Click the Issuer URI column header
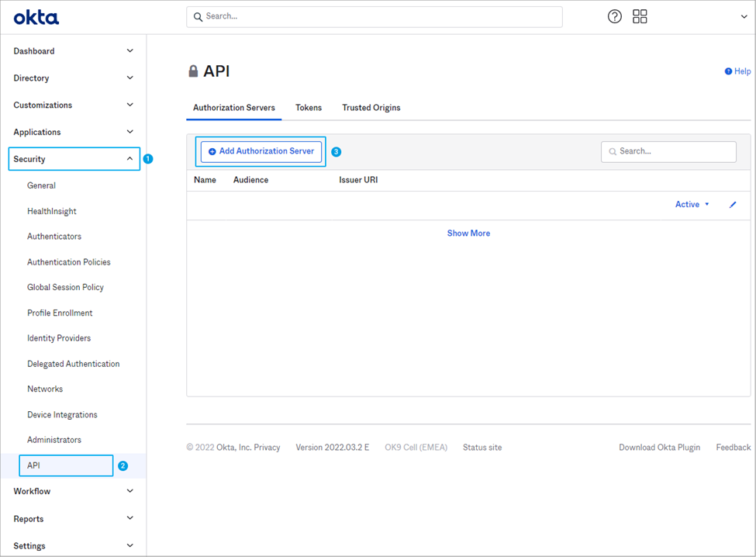The height and width of the screenshot is (557, 756). [358, 180]
